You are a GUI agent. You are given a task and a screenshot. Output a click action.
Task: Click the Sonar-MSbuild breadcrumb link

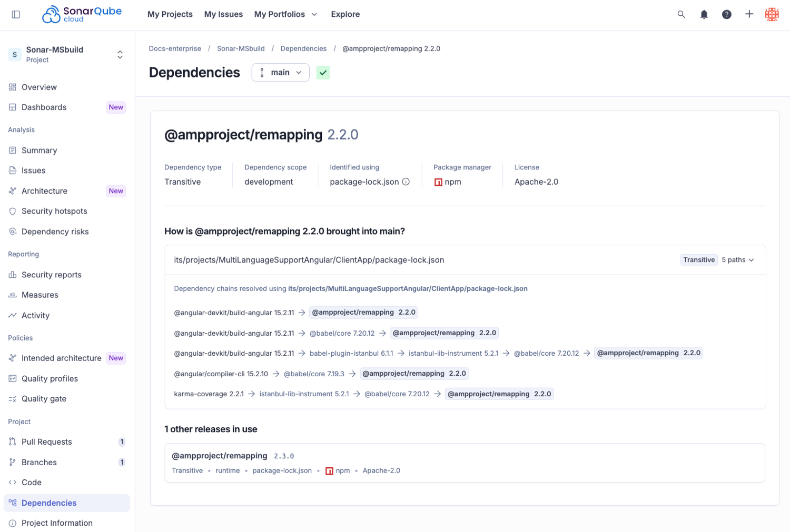(x=241, y=48)
